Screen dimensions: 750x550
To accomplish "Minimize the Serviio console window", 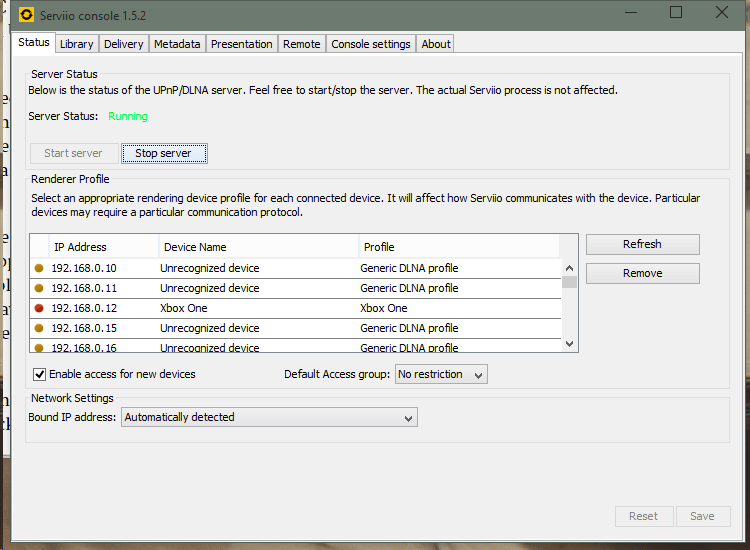I will click(x=631, y=12).
